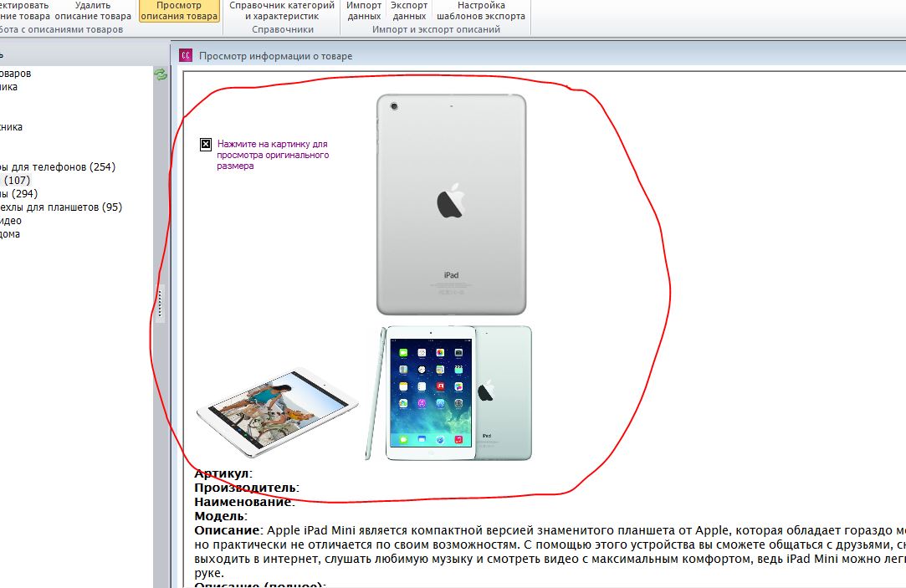Click 'Импорт и экспорт описаний' group label
This screenshot has height=588, width=906.
436,29
